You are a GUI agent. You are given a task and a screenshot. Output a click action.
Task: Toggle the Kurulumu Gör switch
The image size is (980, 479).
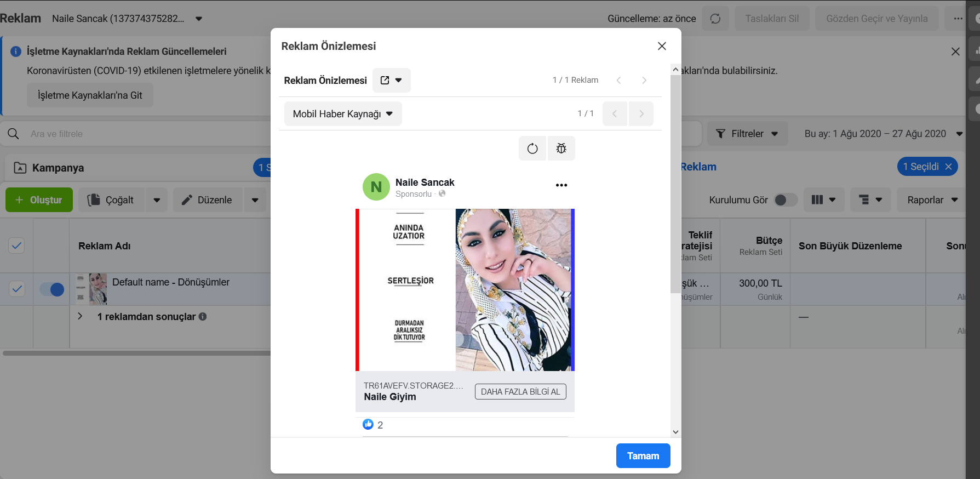786,200
